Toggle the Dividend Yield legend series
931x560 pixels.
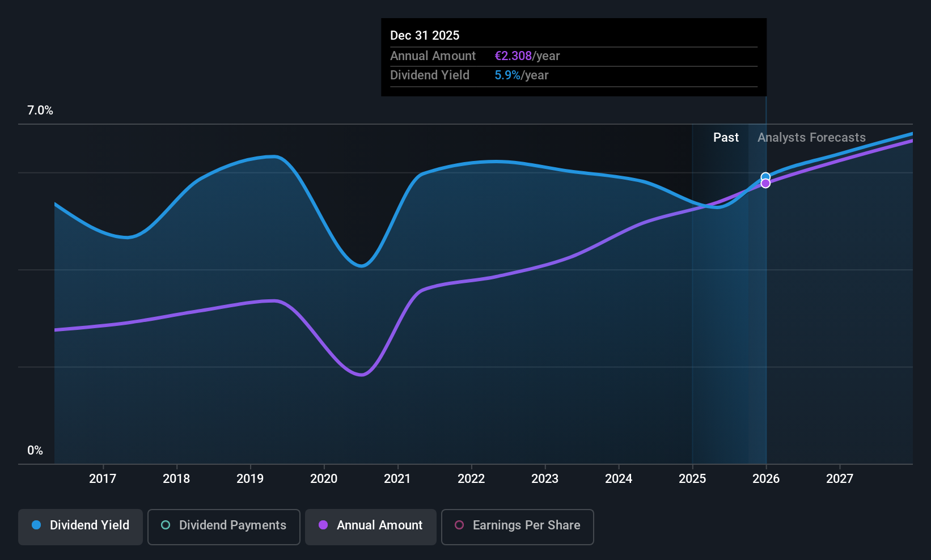click(81, 525)
